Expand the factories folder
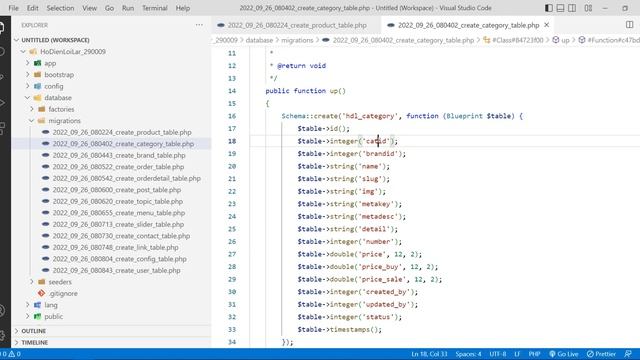 pyautogui.click(x=61, y=109)
